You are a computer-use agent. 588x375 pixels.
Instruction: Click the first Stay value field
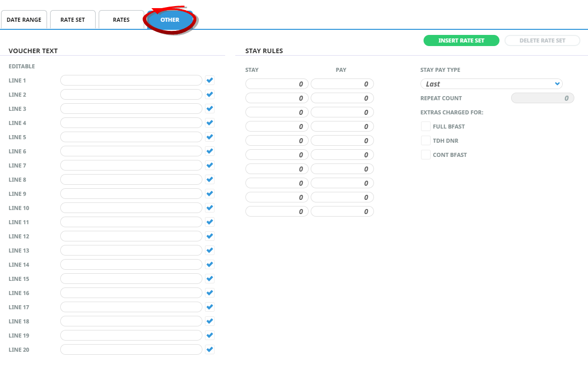pos(277,84)
